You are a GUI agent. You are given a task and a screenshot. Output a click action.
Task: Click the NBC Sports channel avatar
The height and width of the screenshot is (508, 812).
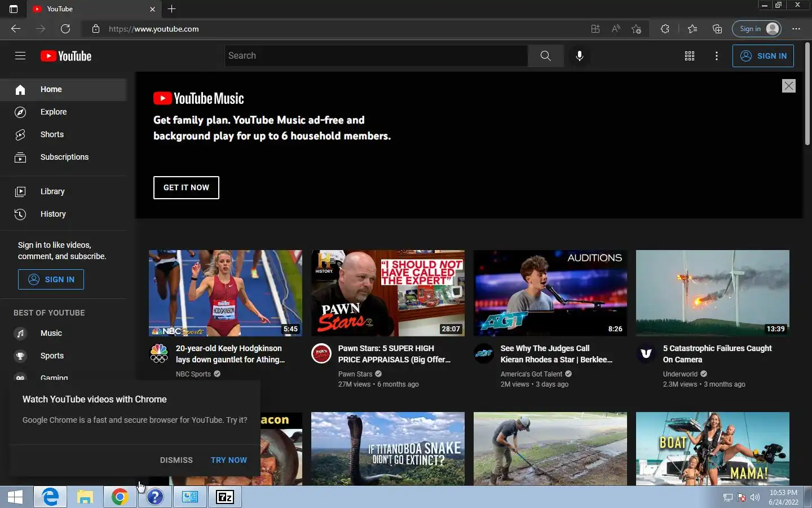tap(159, 353)
